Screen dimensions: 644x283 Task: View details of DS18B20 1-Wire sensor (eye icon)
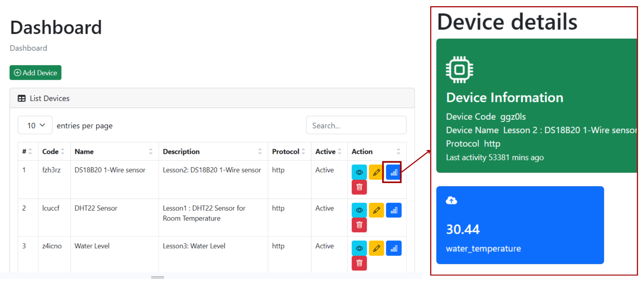tap(359, 172)
